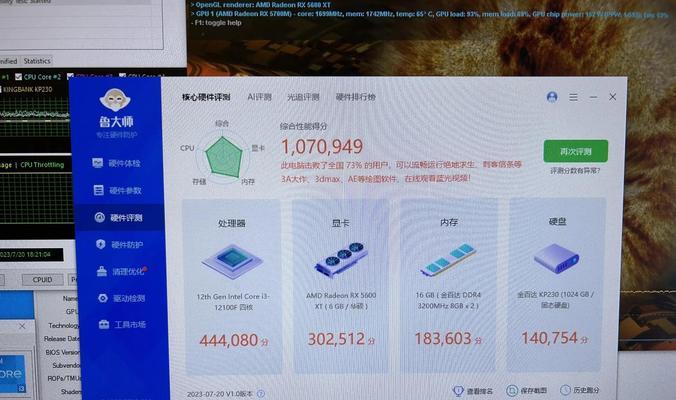The height and width of the screenshot is (400, 676).
Task: Click 保存截图 to save screenshot
Action: [526, 391]
